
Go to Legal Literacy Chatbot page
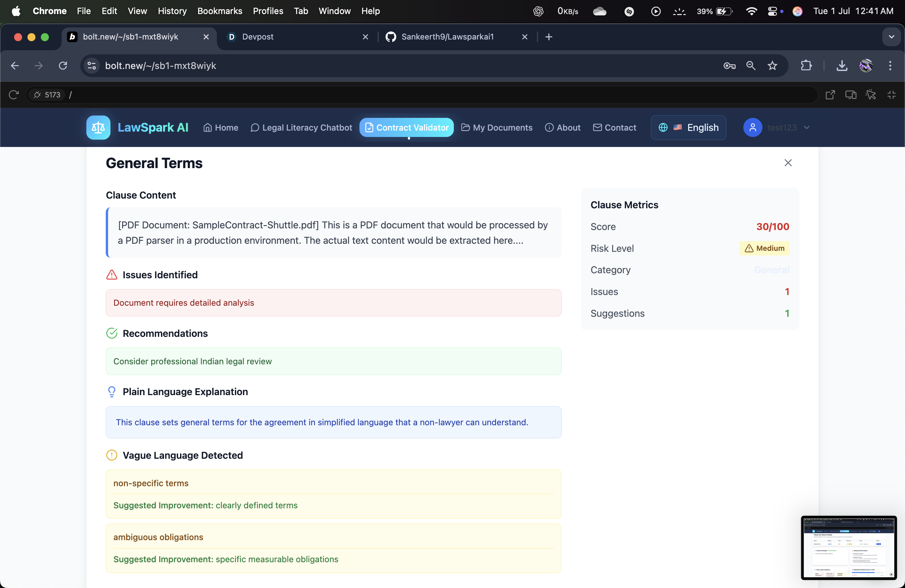(301, 128)
